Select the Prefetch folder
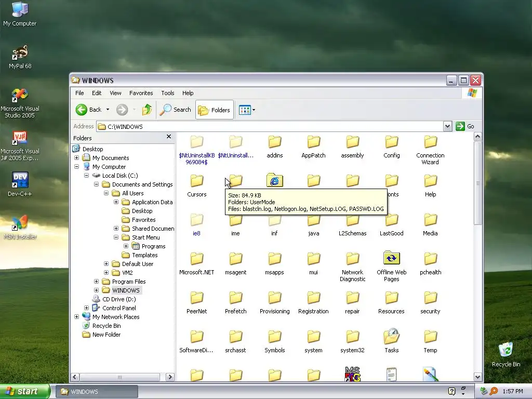The width and height of the screenshot is (532, 399). [x=235, y=303]
